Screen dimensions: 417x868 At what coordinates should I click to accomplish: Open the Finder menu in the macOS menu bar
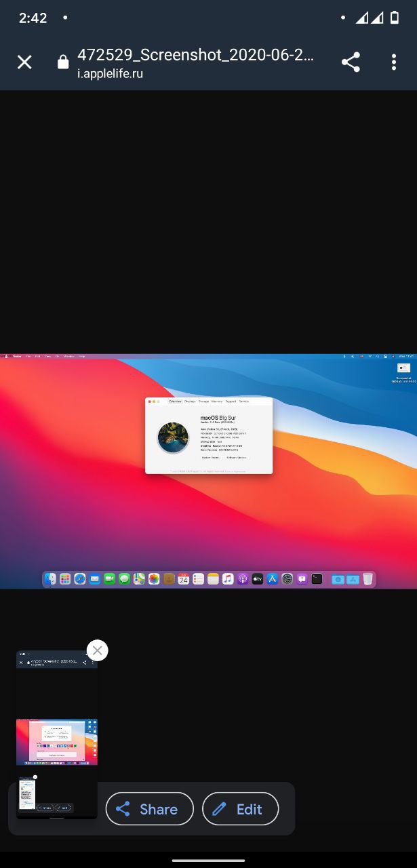click(x=18, y=356)
